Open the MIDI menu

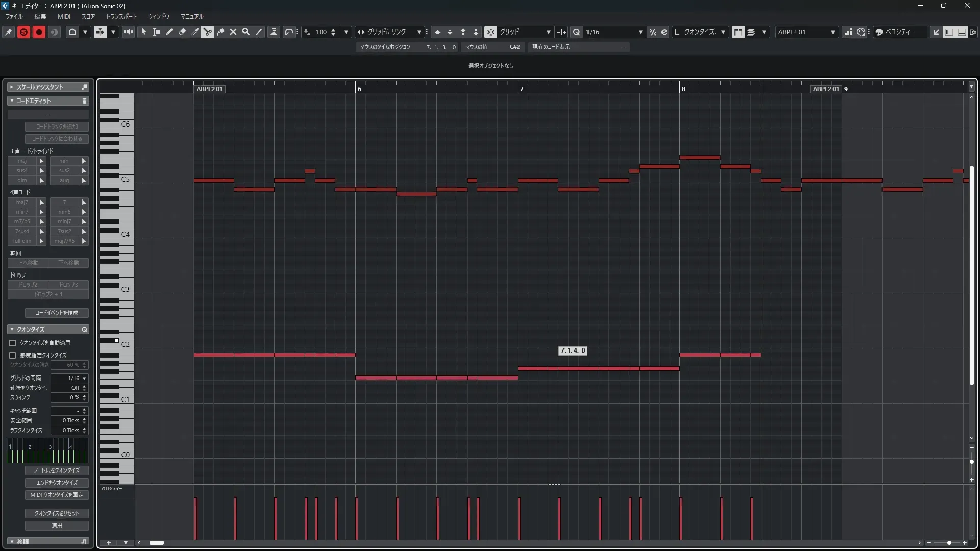pos(64,16)
